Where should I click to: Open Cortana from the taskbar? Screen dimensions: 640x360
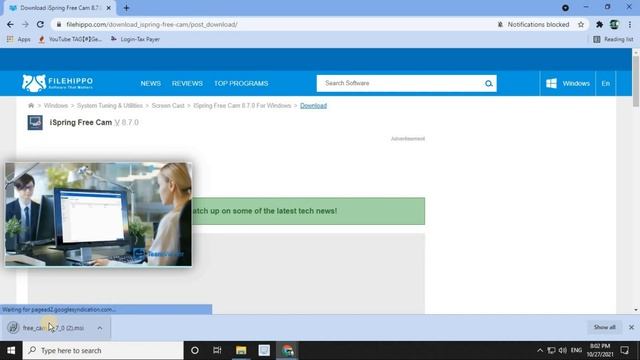pos(195,351)
